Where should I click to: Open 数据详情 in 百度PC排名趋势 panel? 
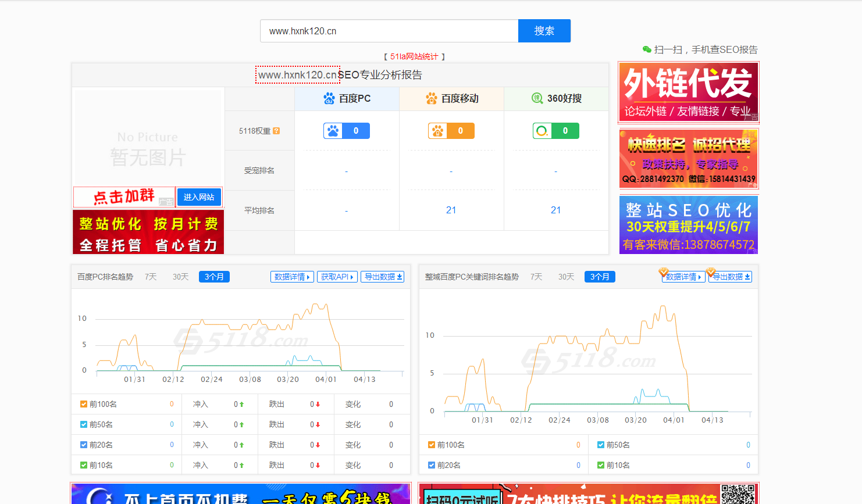(292, 277)
